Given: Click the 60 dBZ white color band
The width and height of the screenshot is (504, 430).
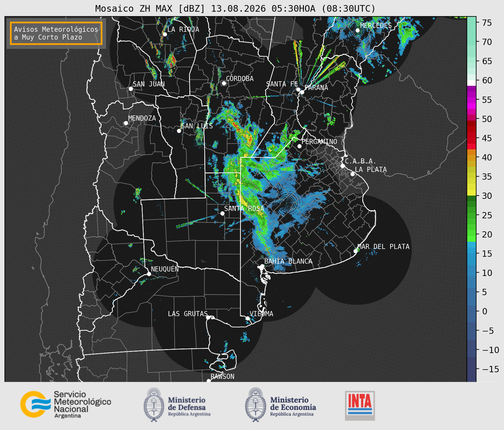Looking at the screenshot, I should point(471,83).
